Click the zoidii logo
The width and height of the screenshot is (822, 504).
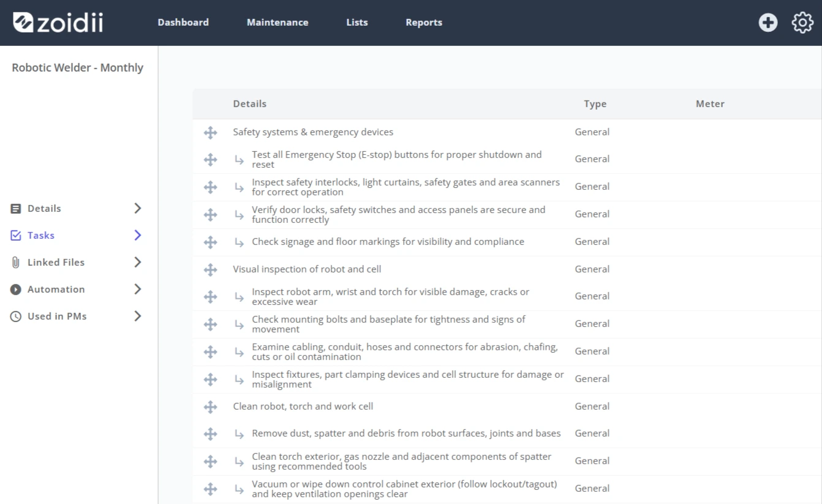[x=58, y=23]
